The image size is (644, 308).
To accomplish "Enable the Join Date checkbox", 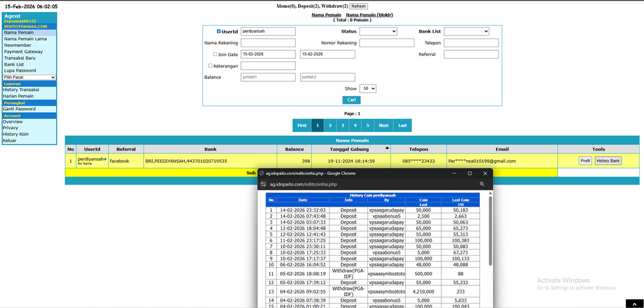I will pos(215,54).
